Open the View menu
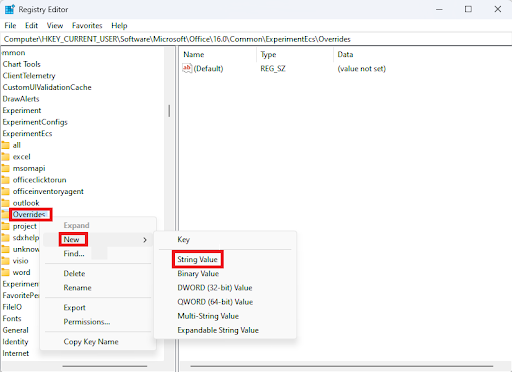 (x=55, y=26)
